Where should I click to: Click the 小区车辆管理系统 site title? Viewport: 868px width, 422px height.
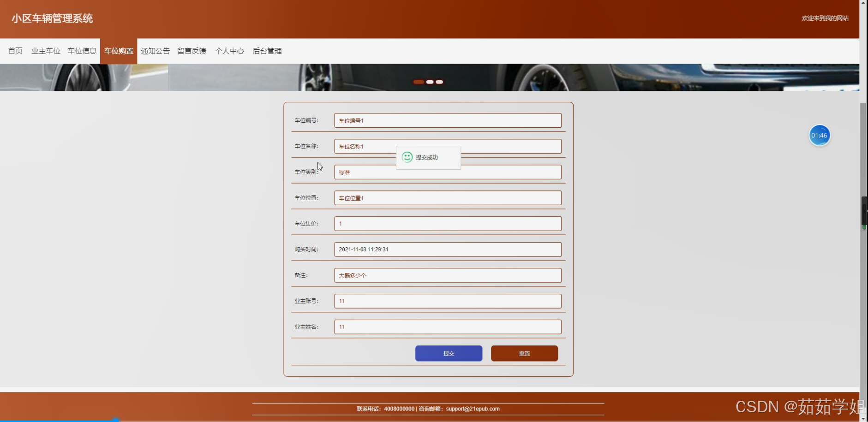coord(52,18)
